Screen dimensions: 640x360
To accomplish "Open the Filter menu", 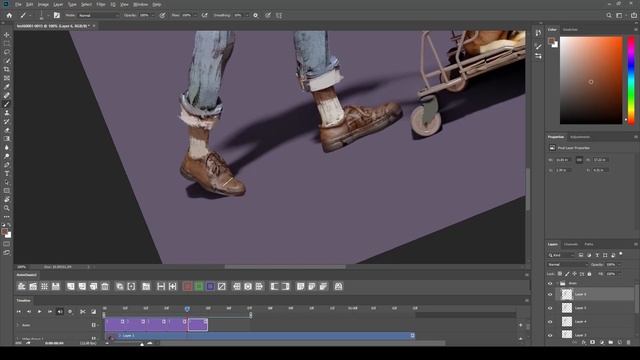I will coord(101,4).
